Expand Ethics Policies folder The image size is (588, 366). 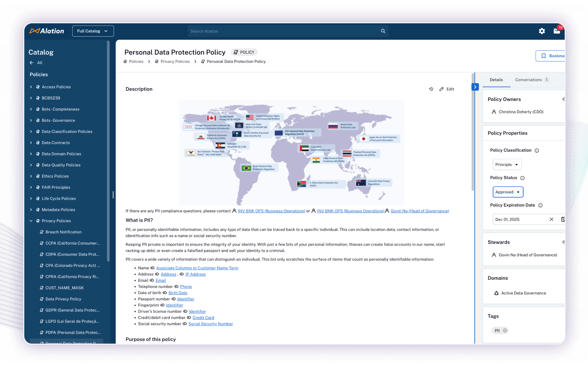click(31, 176)
